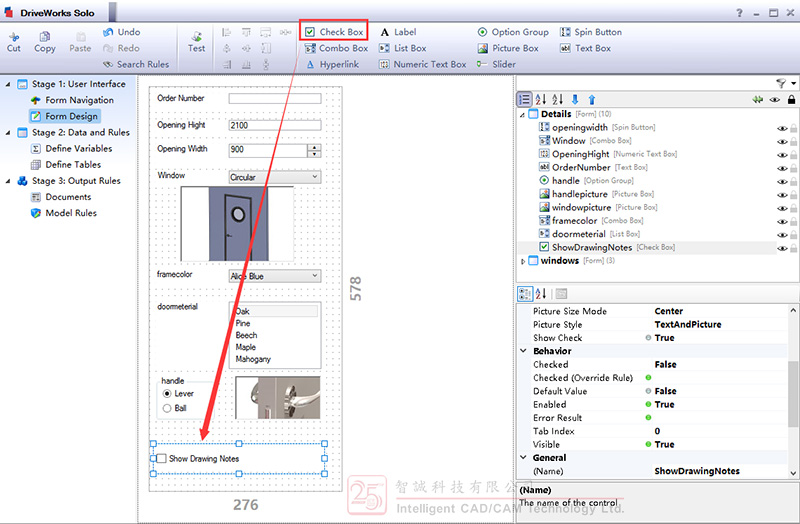Collapse the Details form node
Image resolution: width=800 pixels, height=524 pixels.
[x=522, y=115]
